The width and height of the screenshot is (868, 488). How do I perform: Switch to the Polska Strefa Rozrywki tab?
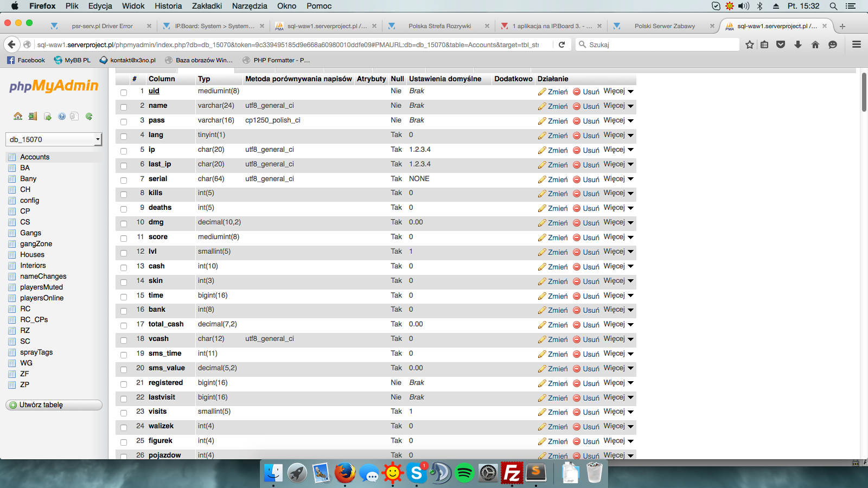(x=439, y=26)
